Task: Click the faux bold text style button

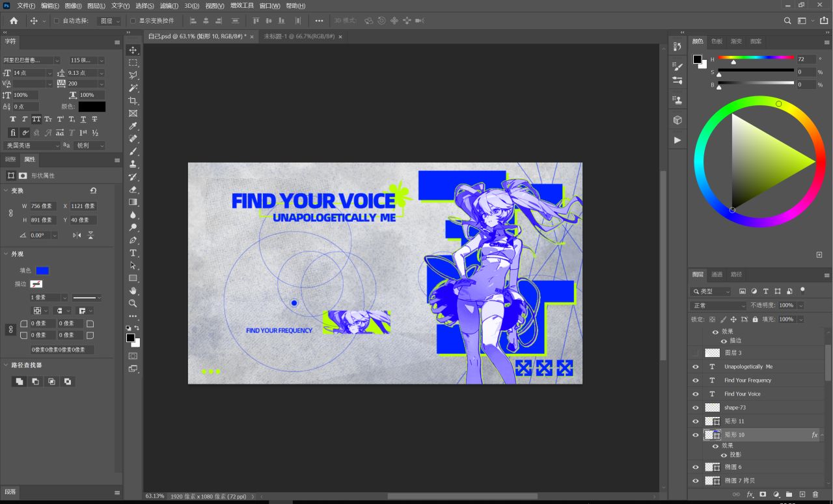Action: pyautogui.click(x=13, y=120)
